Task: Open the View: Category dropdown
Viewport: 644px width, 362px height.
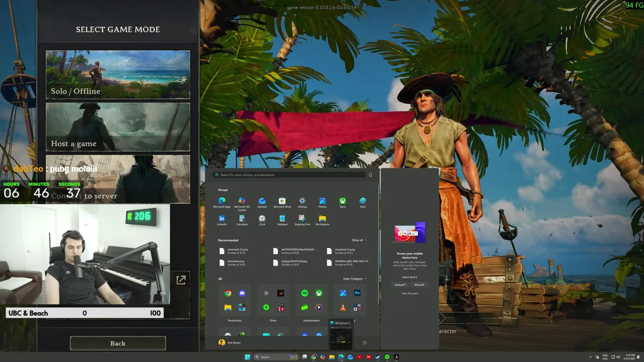Action: point(355,279)
